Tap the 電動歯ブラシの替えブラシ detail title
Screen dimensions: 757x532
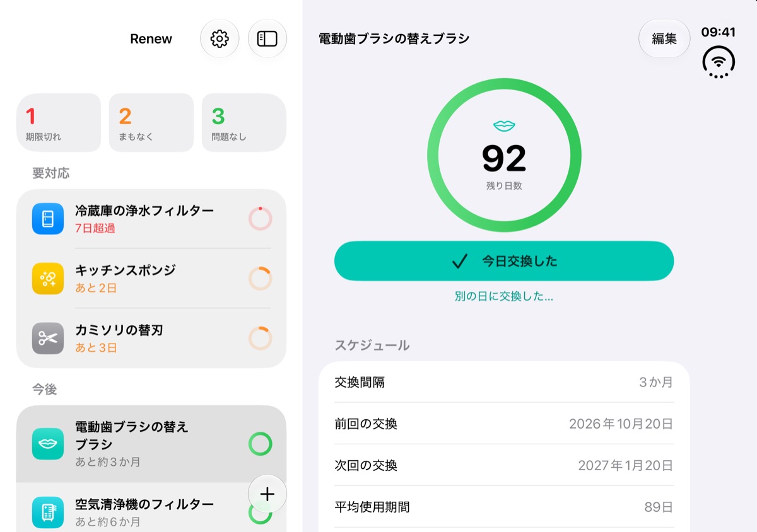pyautogui.click(x=394, y=38)
